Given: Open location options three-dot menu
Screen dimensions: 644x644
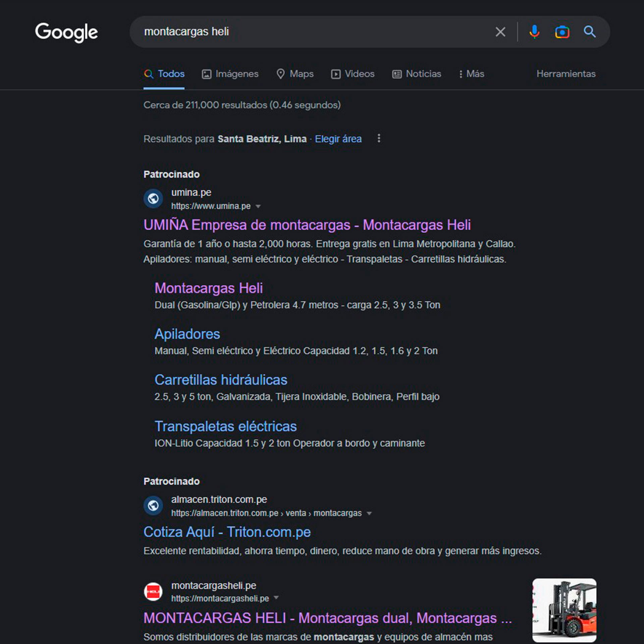Looking at the screenshot, I should (x=379, y=138).
